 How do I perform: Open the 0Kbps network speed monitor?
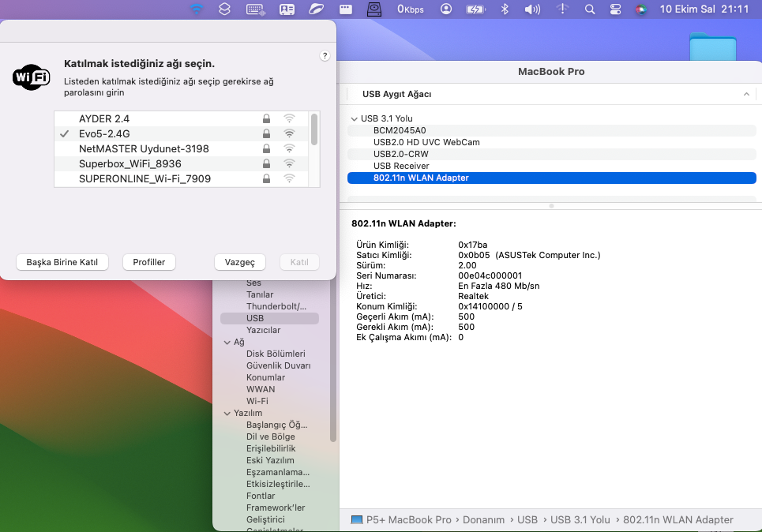tap(411, 9)
